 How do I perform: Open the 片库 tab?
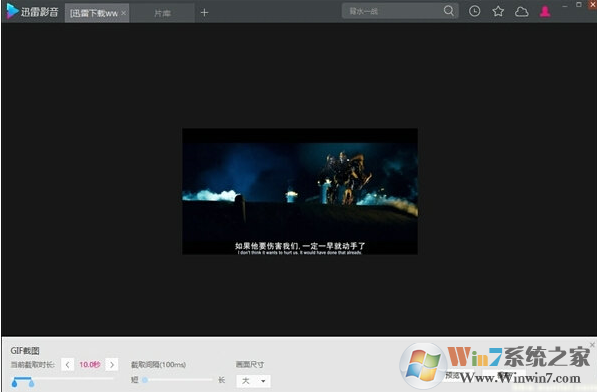[x=163, y=13]
